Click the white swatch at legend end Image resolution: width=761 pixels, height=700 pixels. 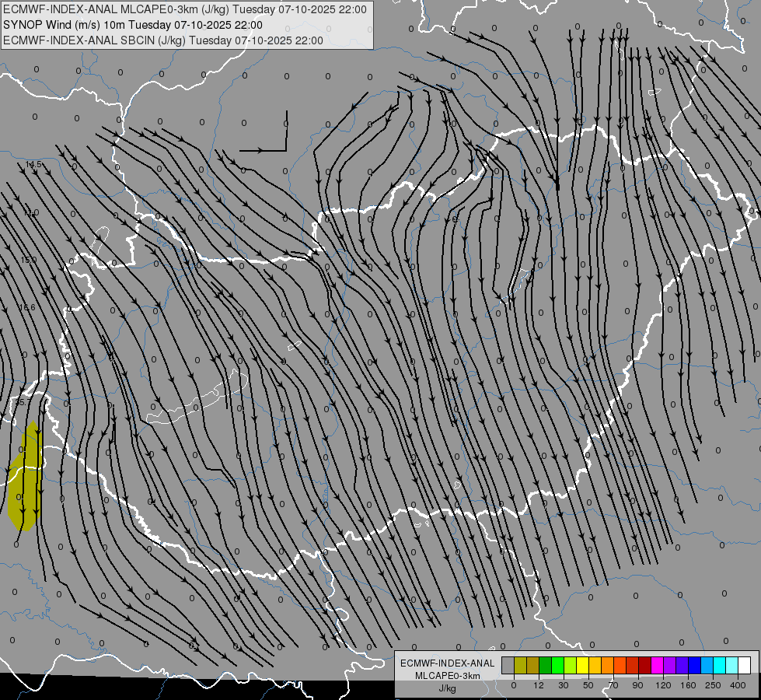[x=745, y=665]
